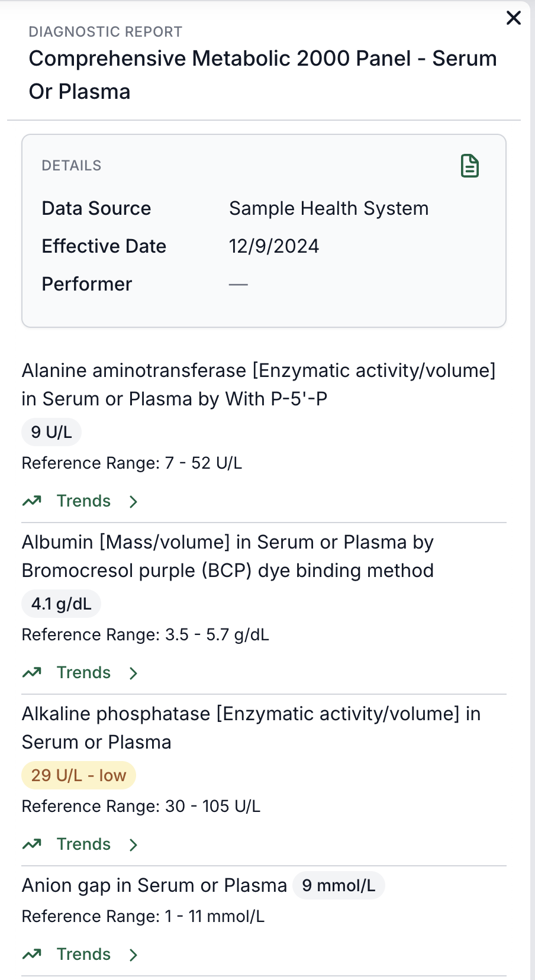Expand the chevron next to Alanine aminotransferase Trends

pos(134,501)
